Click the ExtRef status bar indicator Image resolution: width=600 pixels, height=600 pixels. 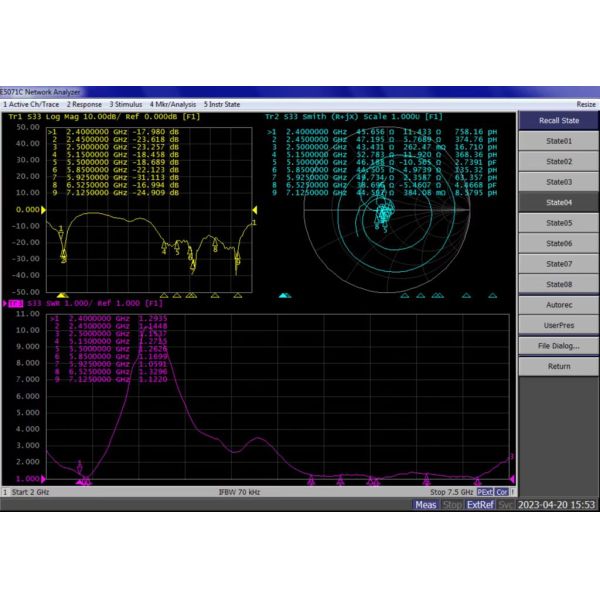pos(480,505)
